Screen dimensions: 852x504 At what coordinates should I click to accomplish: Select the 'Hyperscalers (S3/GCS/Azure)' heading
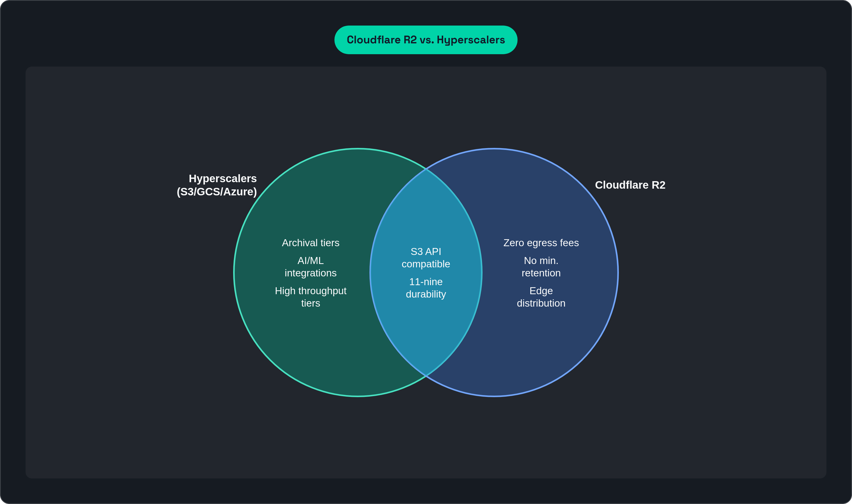[x=217, y=185]
